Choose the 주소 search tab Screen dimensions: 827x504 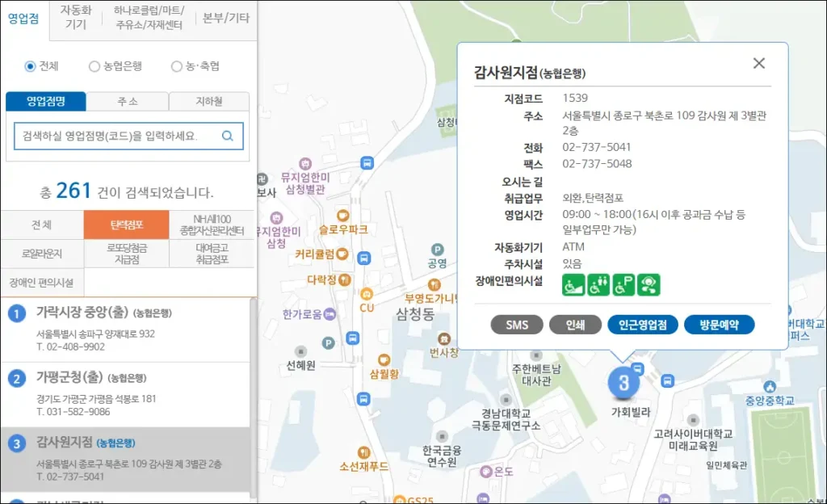(x=127, y=101)
